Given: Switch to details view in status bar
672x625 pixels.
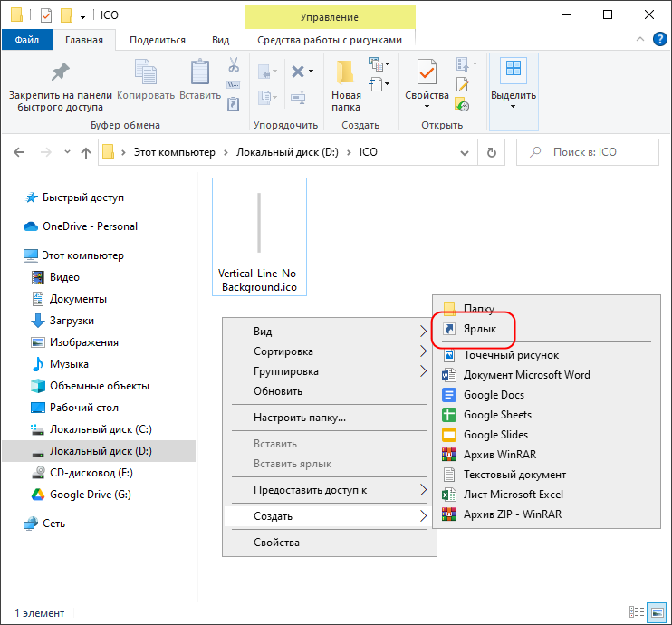Looking at the screenshot, I should tap(637, 612).
